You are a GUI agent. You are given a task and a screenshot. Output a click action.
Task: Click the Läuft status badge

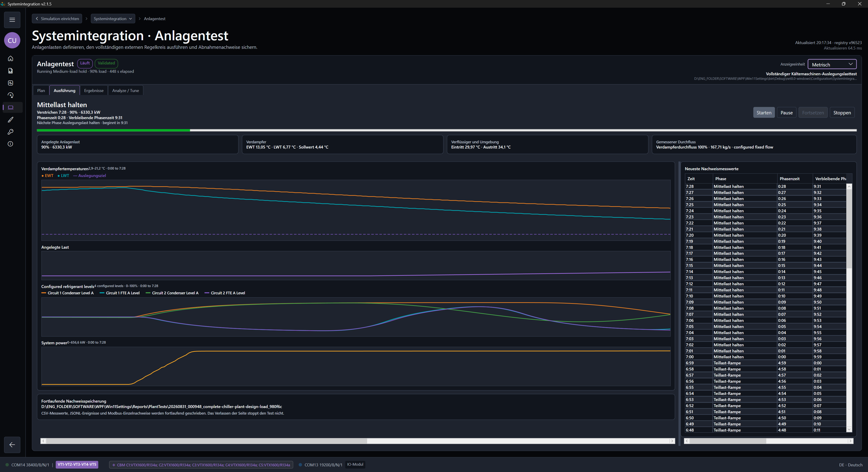(85, 63)
